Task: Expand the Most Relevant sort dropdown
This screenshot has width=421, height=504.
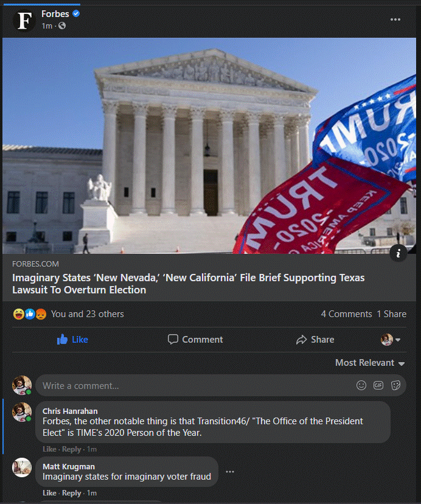Action: (x=369, y=363)
